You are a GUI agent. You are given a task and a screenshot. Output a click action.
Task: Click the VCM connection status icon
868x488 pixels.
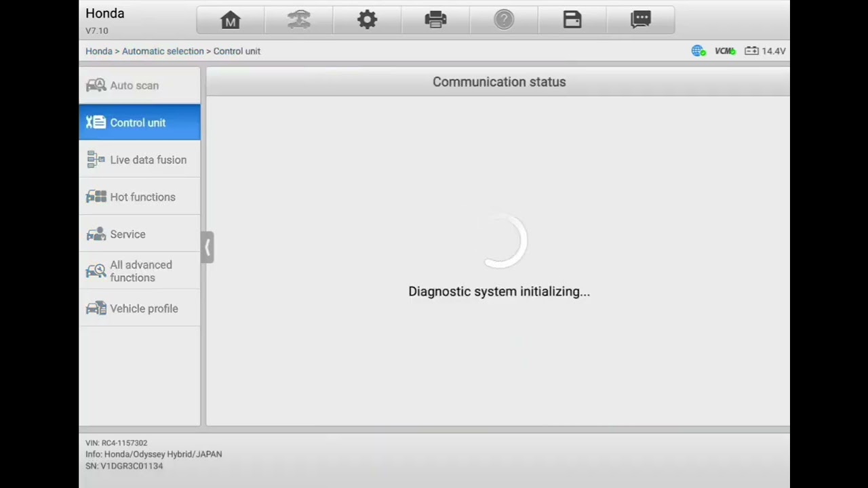pos(725,51)
